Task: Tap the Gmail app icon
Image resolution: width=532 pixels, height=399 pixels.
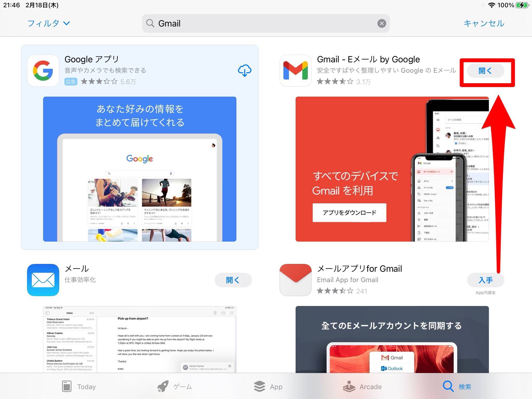Action: point(295,70)
